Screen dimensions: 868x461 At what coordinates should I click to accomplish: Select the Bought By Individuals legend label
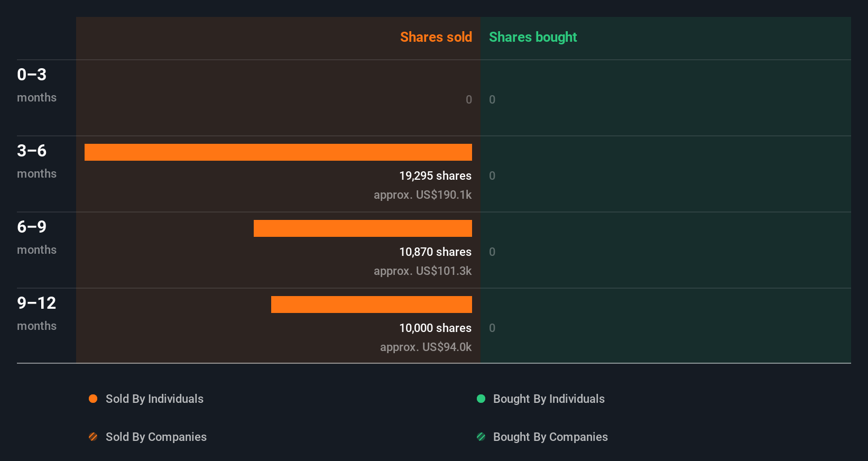(x=549, y=399)
